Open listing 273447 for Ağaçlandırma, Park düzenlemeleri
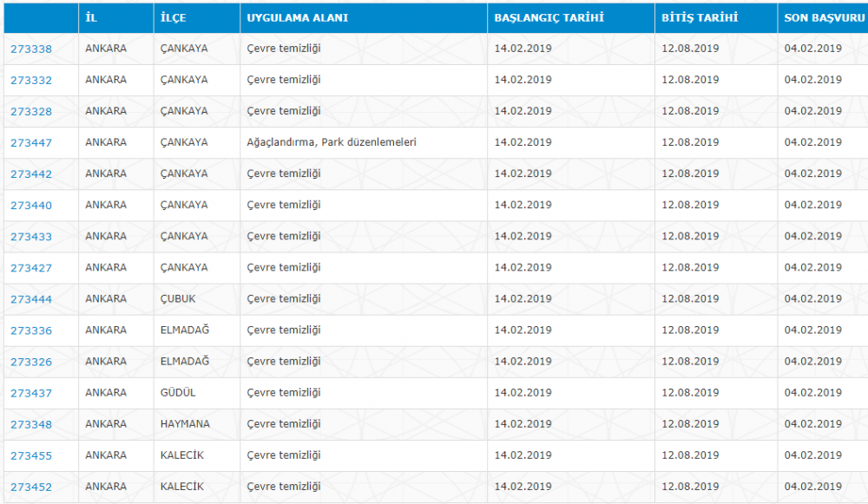Image resolution: width=868 pixels, height=504 pixels. 31,143
